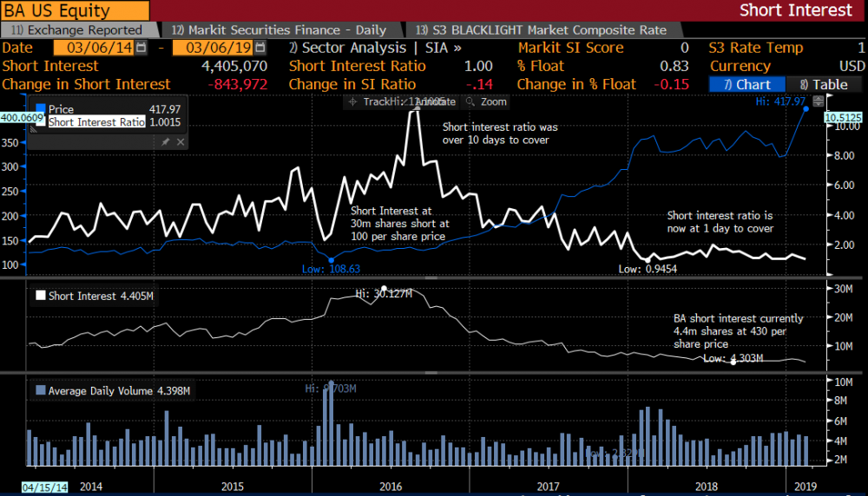Screen dimensions: 868x496
Task: Open the start date calendar picker
Action: click(141, 48)
